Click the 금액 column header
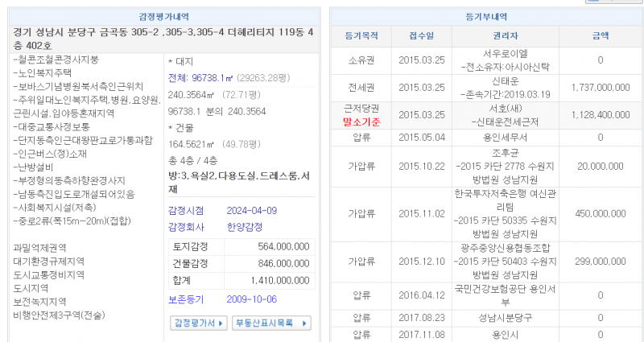The width and height of the screenshot is (644, 342). (601, 36)
